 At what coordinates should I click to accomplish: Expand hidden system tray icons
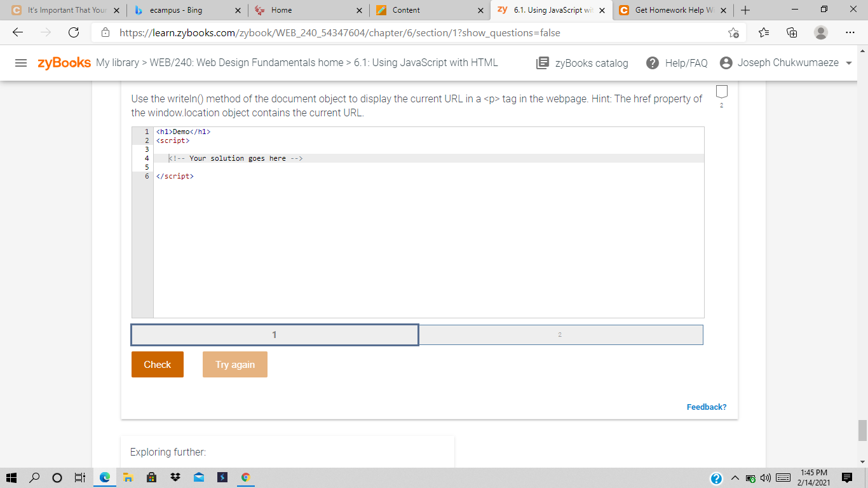735,477
